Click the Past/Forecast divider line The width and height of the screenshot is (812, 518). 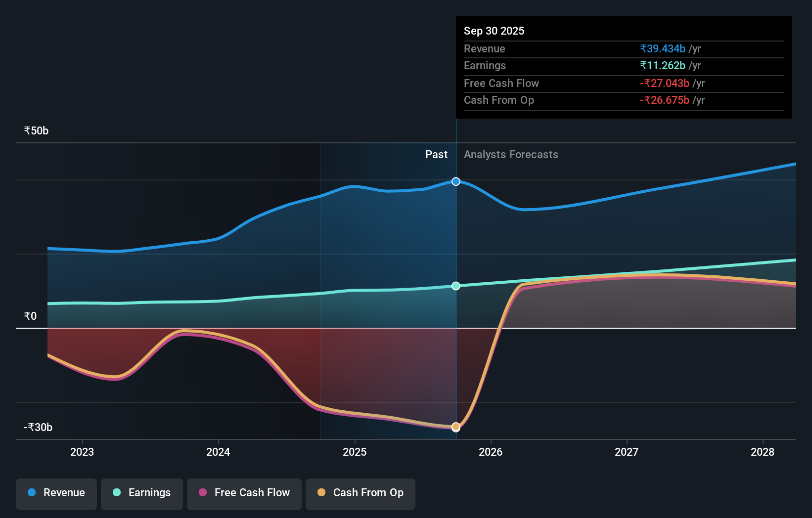(456, 297)
